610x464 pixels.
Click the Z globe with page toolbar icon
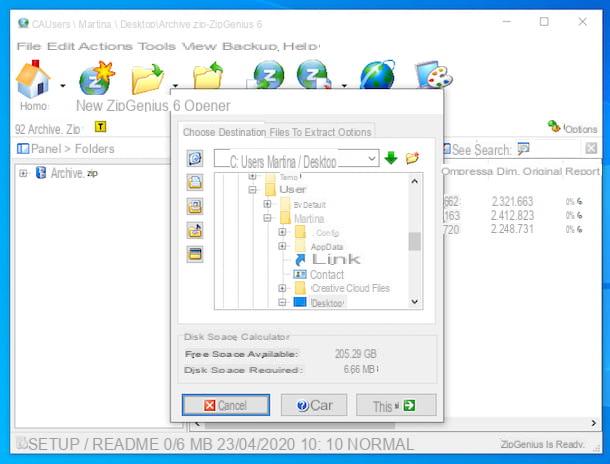click(266, 75)
